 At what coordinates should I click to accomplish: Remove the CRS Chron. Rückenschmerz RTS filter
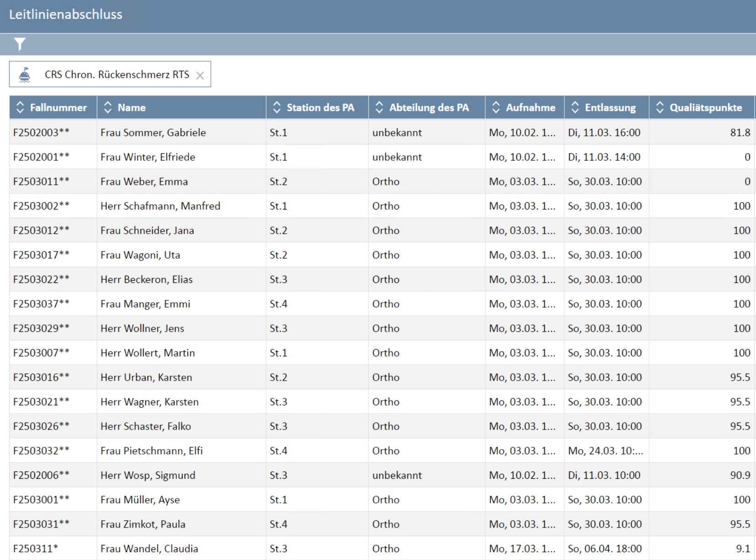[x=200, y=75]
